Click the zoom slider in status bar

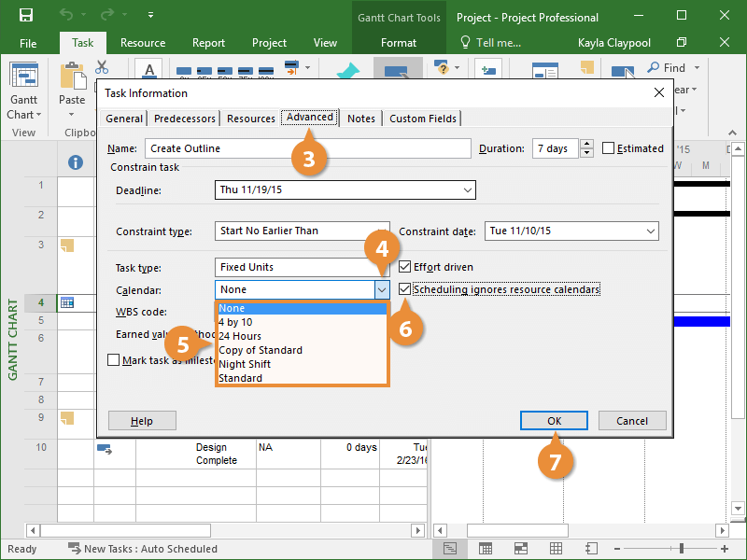pyautogui.click(x=681, y=549)
